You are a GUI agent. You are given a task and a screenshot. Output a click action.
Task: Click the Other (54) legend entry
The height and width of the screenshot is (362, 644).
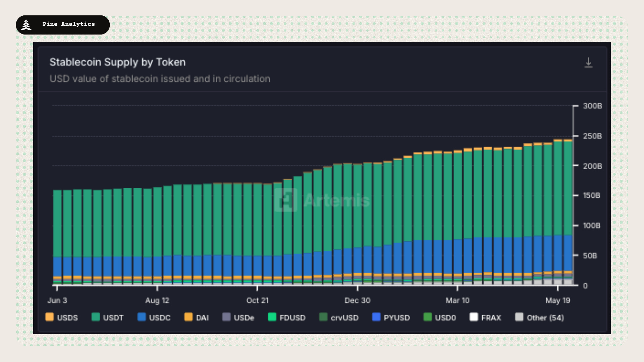pyautogui.click(x=539, y=317)
